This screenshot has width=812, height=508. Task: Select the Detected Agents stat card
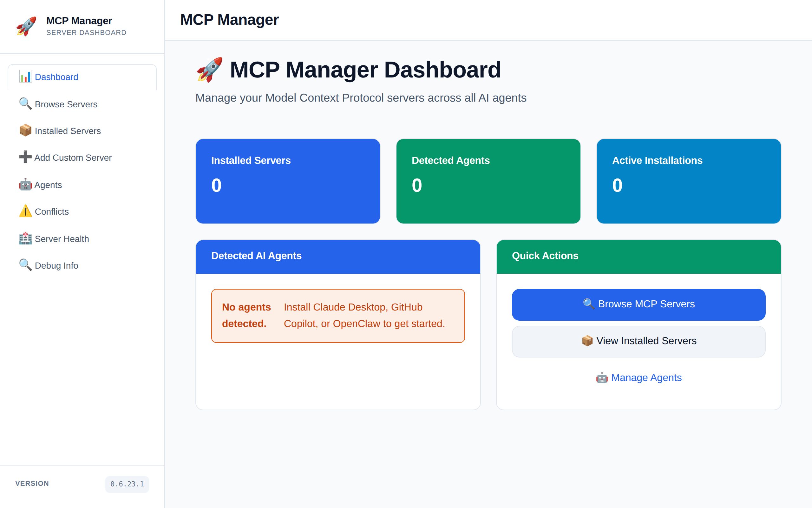click(488, 181)
